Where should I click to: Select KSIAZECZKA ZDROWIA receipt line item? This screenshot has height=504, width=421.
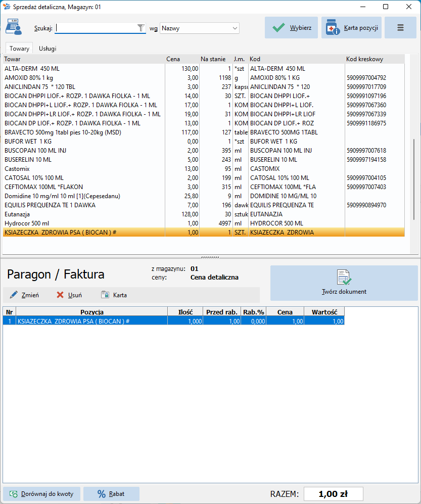(173, 321)
